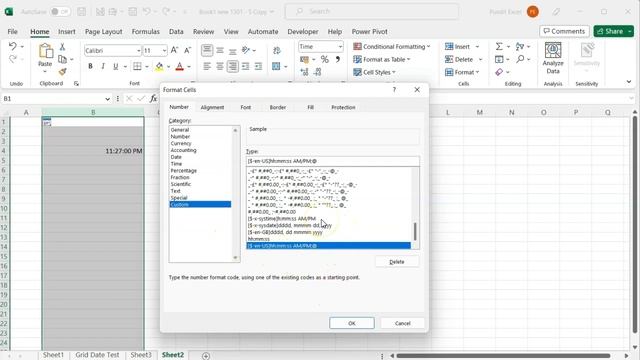Click the Align Right icon
This screenshot has width=640, height=360.
[233, 66]
